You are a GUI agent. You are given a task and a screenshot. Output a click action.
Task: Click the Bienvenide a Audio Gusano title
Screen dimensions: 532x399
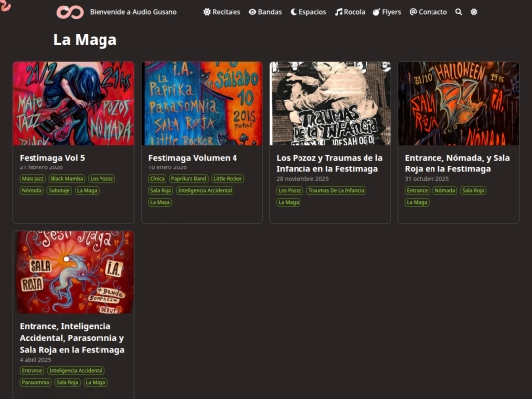click(x=133, y=12)
